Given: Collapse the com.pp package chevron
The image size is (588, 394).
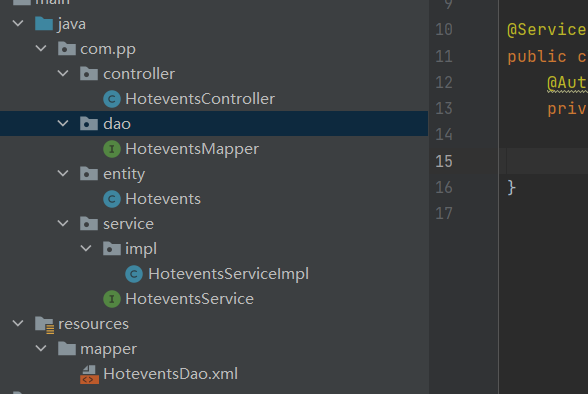Looking at the screenshot, I should tap(41, 48).
